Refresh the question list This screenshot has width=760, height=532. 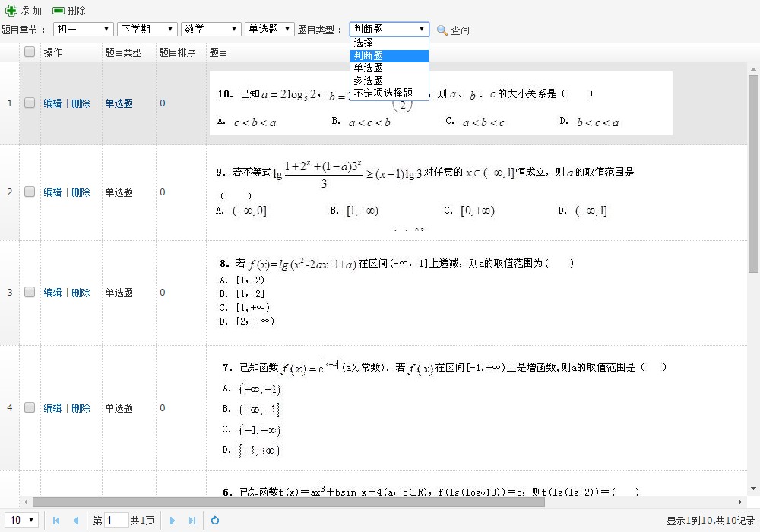click(215, 521)
